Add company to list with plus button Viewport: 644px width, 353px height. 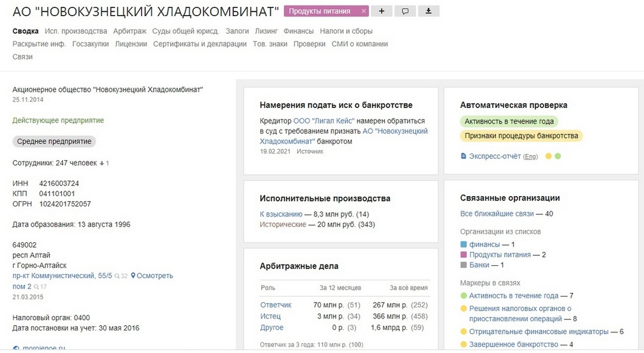[x=382, y=11]
